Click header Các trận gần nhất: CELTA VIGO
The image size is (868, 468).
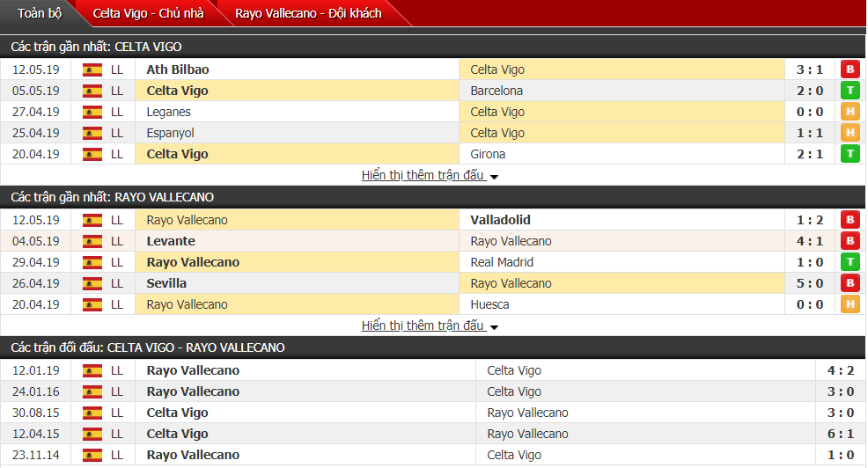coord(96,47)
